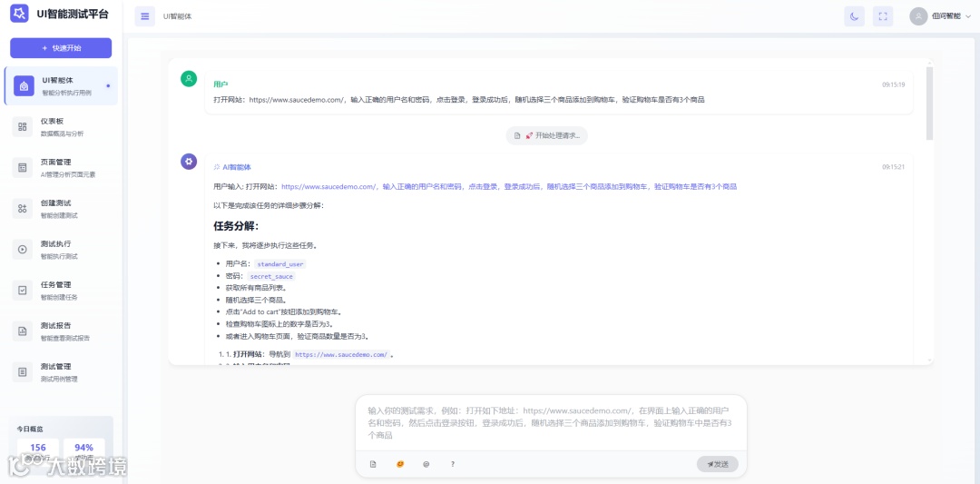Viewport: 980px width, 484px height.
Task: Click the 发送 send button
Action: click(718, 464)
